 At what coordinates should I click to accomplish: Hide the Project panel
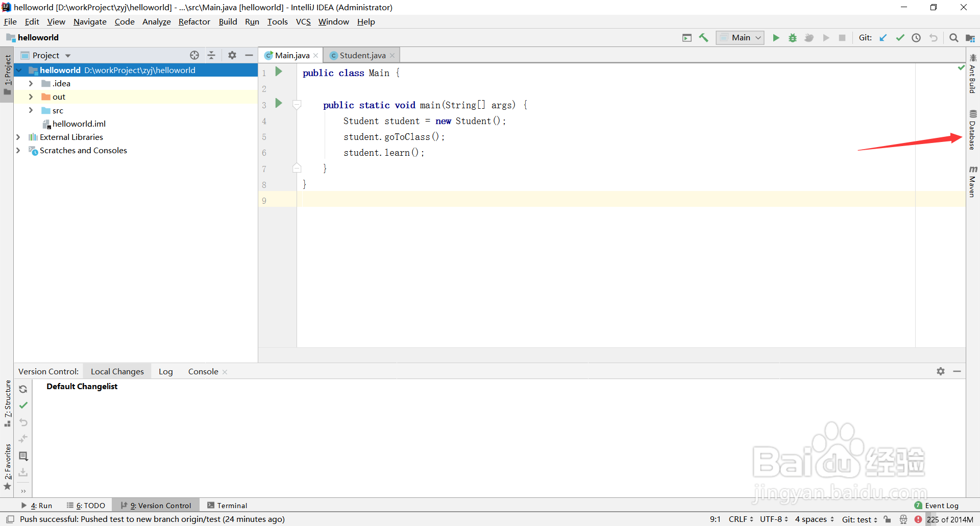[249, 55]
